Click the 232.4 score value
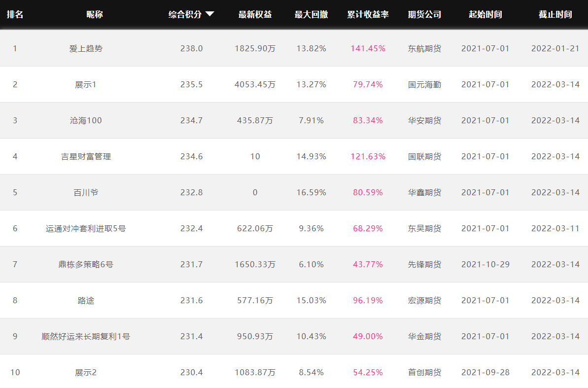The height and width of the screenshot is (388, 588). click(192, 229)
